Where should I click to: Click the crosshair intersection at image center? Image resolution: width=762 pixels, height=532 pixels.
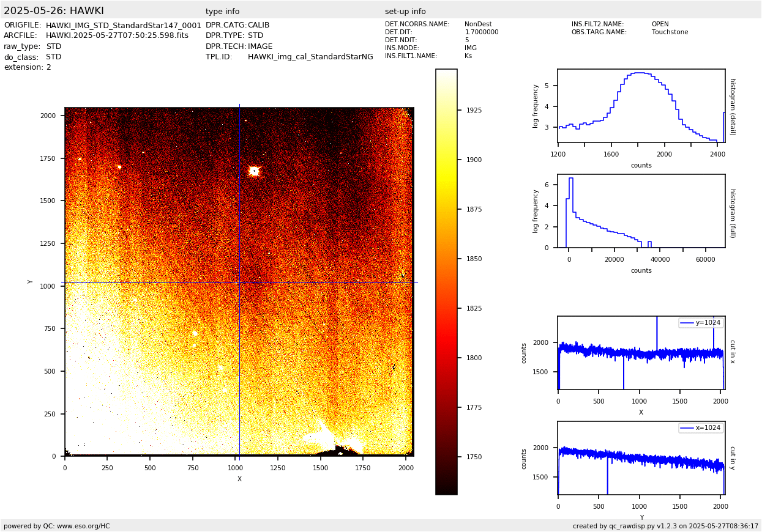(x=239, y=282)
